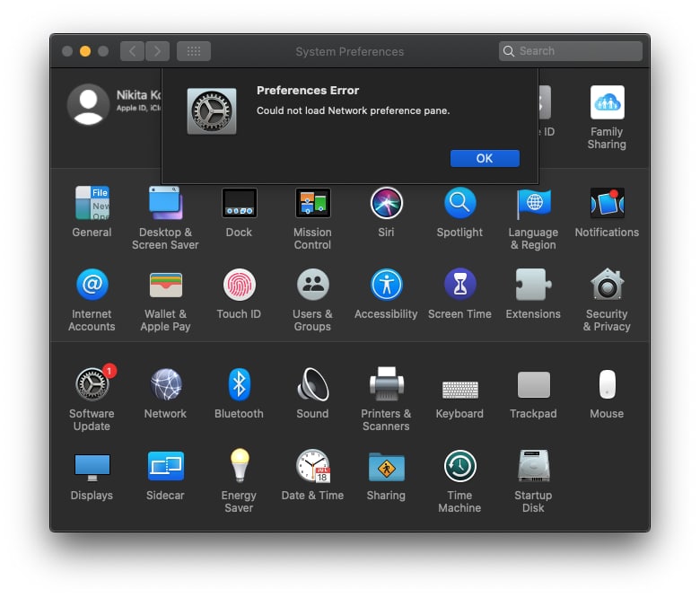This screenshot has width=700, height=598.
Task: Click the Search field
Action: [x=571, y=51]
